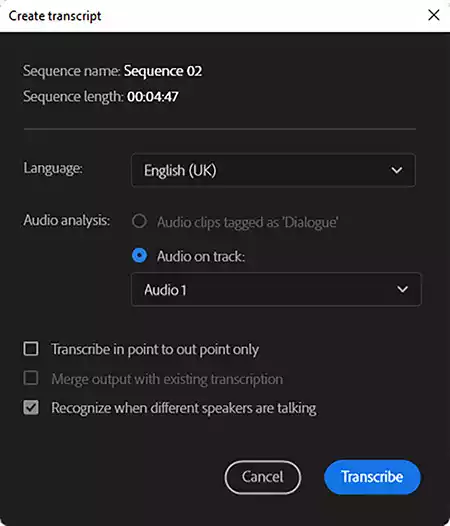Click the Cancel button
The image size is (450, 526).
(x=262, y=477)
